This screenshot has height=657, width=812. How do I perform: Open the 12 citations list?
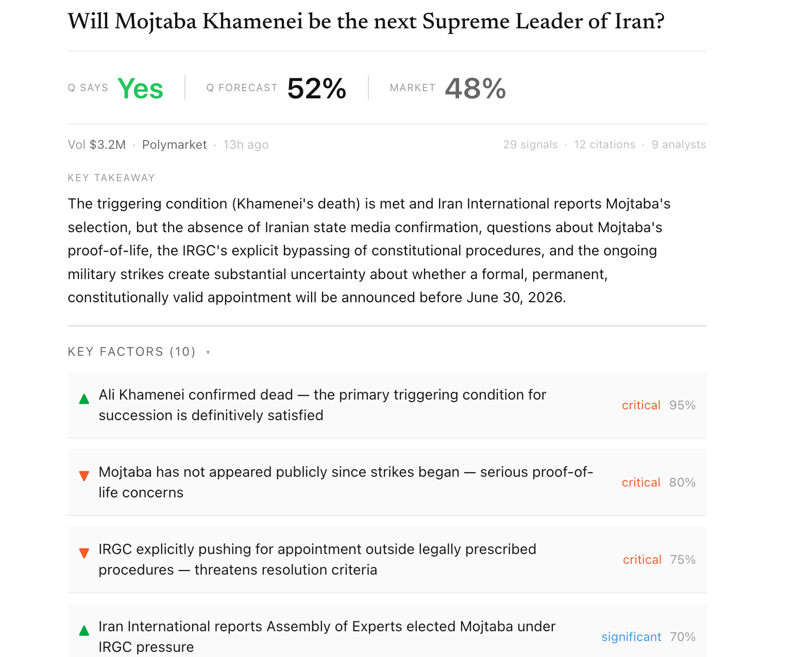tap(604, 145)
